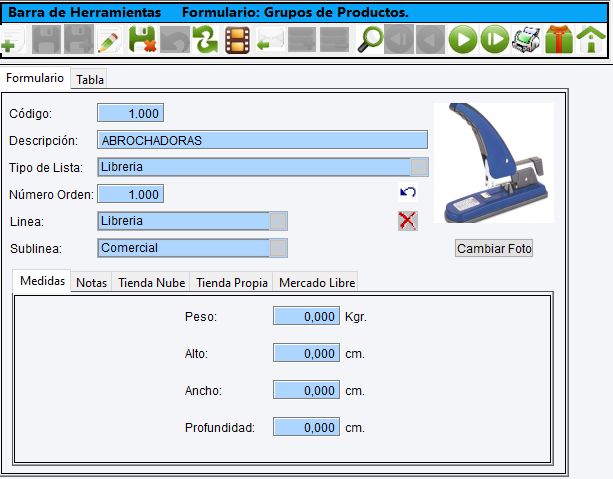
Task: Click the green floppy with red X icon
Action: 142,39
